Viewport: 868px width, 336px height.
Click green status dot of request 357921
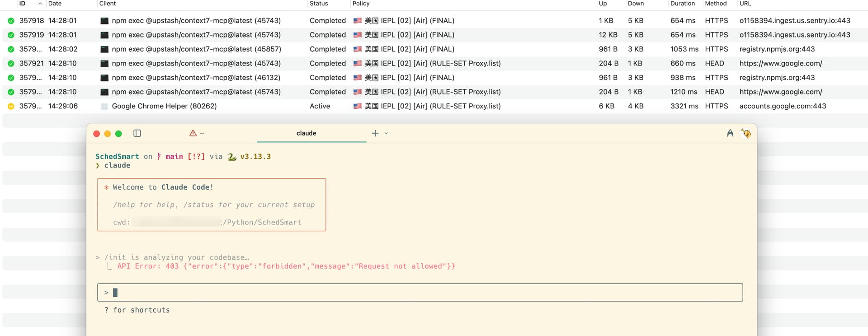[11, 63]
